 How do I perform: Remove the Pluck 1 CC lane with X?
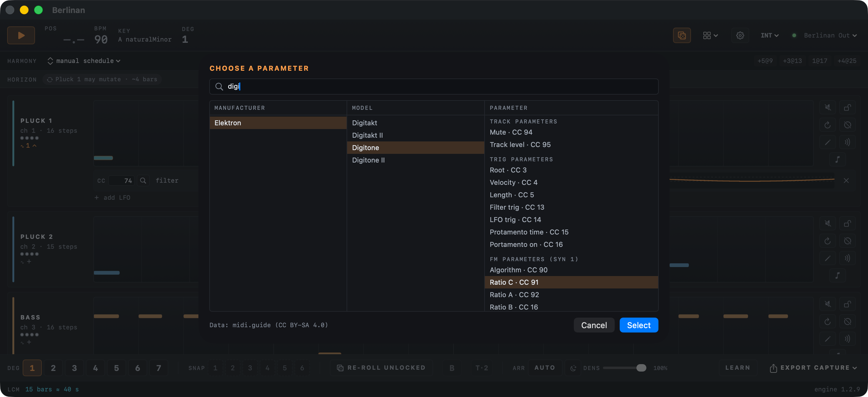point(846,180)
